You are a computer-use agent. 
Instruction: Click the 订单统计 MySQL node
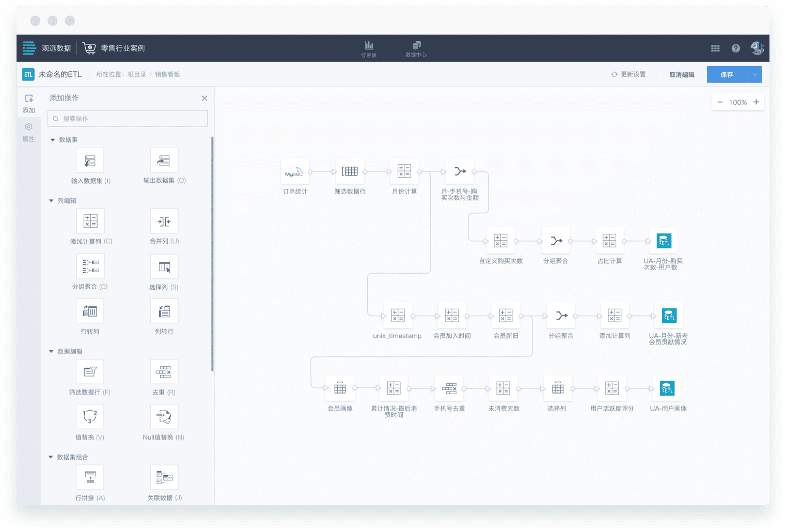point(295,171)
